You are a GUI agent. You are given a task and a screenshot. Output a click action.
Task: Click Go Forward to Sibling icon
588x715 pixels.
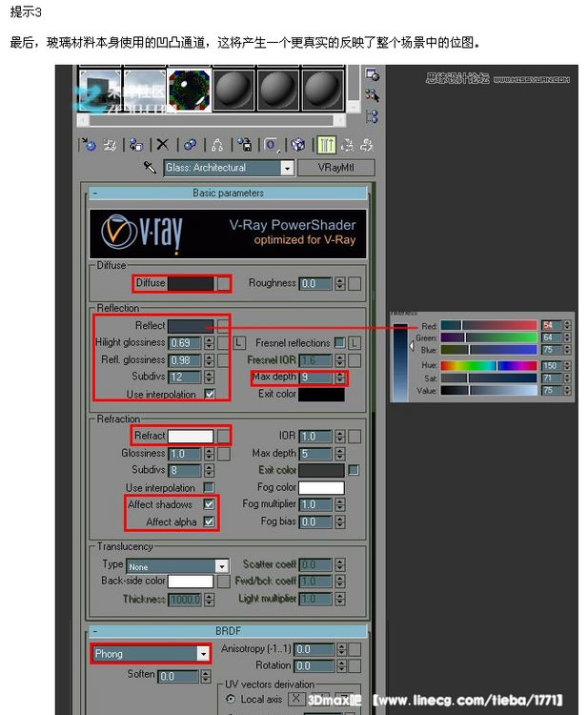(367, 145)
